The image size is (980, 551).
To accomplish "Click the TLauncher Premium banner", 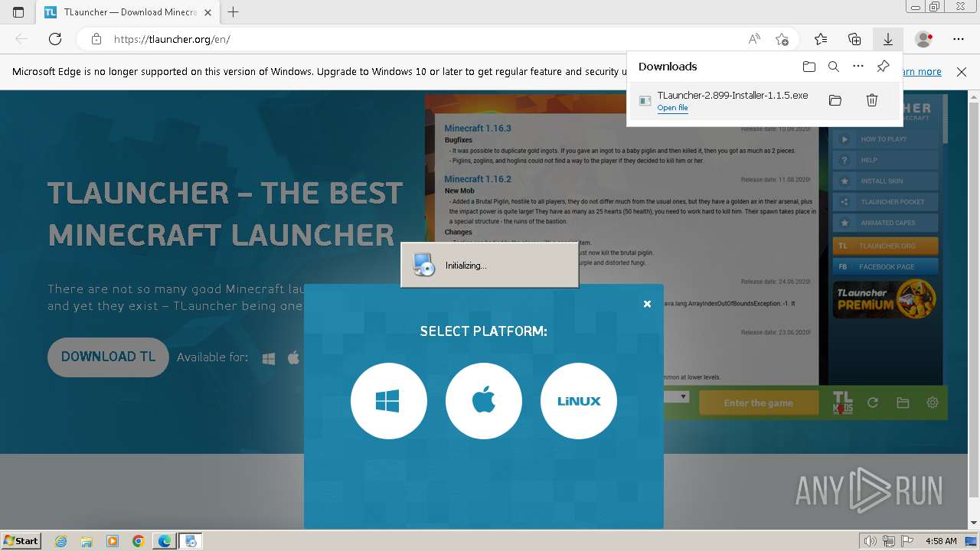I will click(885, 298).
